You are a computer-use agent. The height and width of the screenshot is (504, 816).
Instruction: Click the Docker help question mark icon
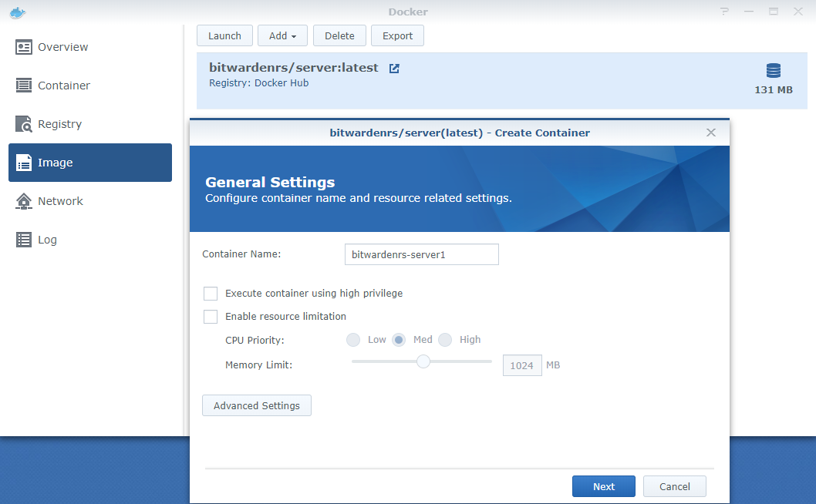click(724, 12)
